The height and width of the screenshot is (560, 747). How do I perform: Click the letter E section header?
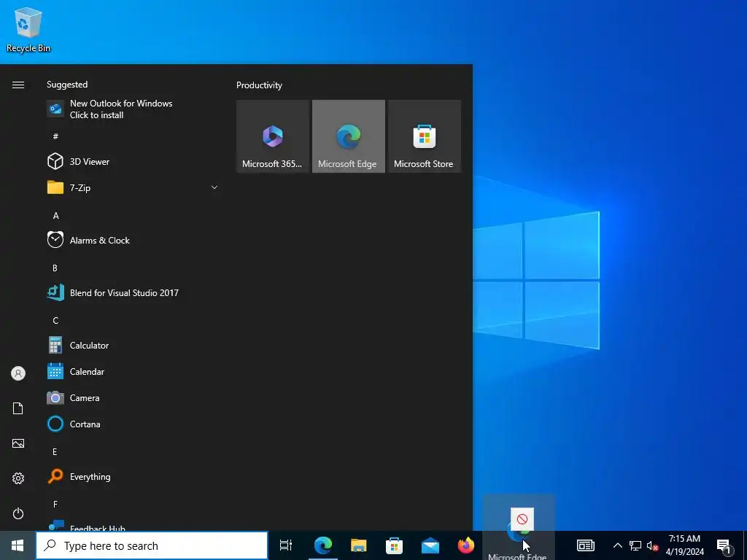(55, 452)
